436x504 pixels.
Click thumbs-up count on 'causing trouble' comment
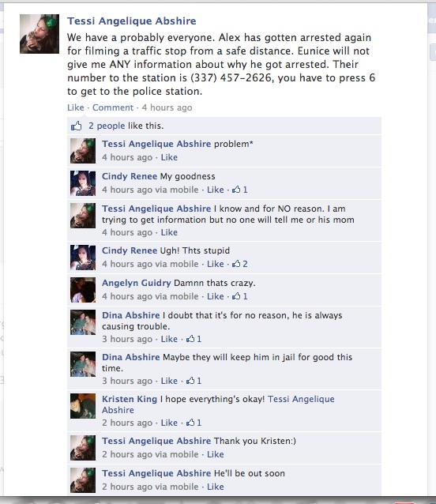(194, 339)
